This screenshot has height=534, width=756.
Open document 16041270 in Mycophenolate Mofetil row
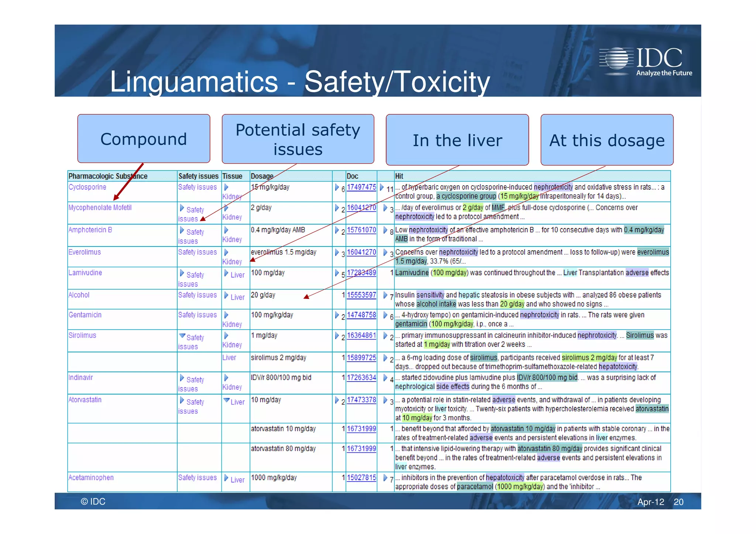[x=361, y=208]
